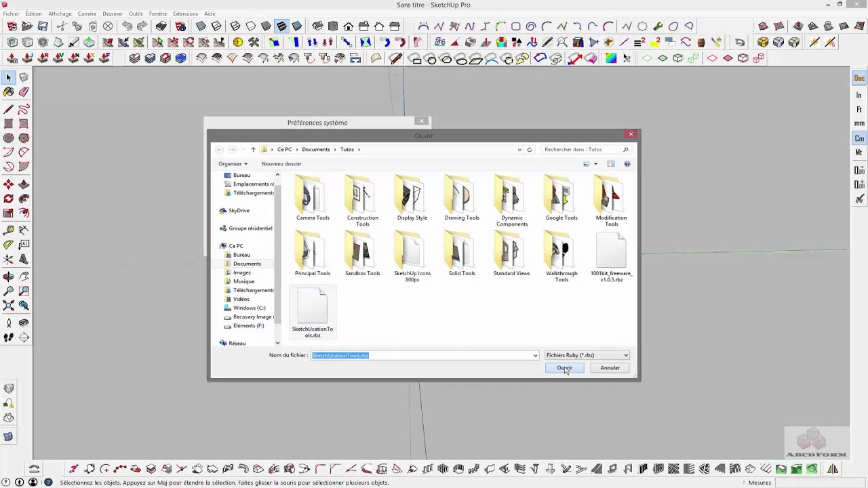Click the Ouvrir button
The width and height of the screenshot is (868, 488).
coord(565,368)
